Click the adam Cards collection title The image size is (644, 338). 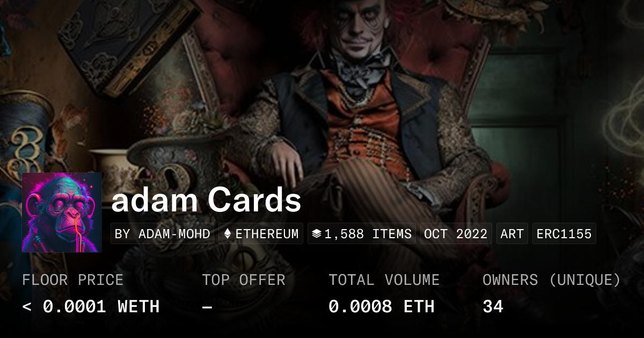coord(206,201)
